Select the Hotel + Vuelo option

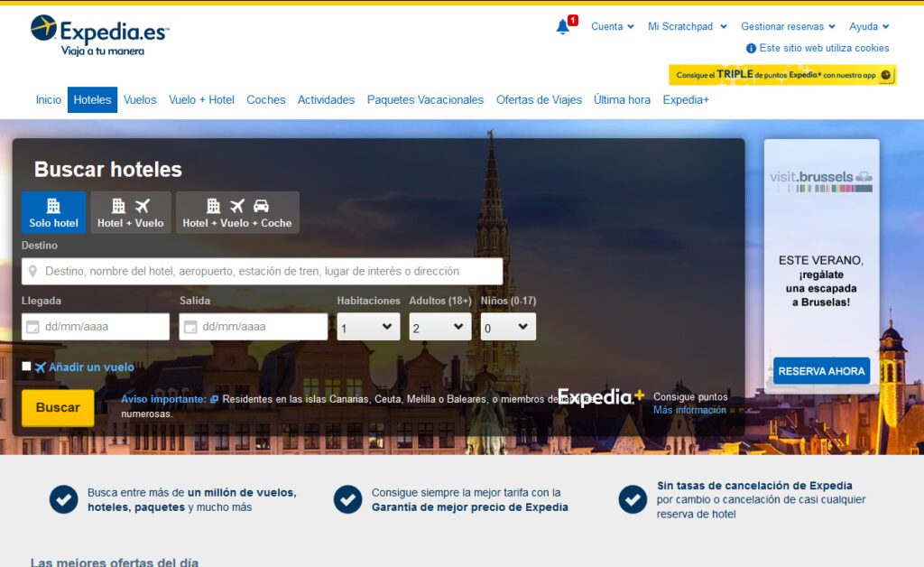(x=131, y=212)
